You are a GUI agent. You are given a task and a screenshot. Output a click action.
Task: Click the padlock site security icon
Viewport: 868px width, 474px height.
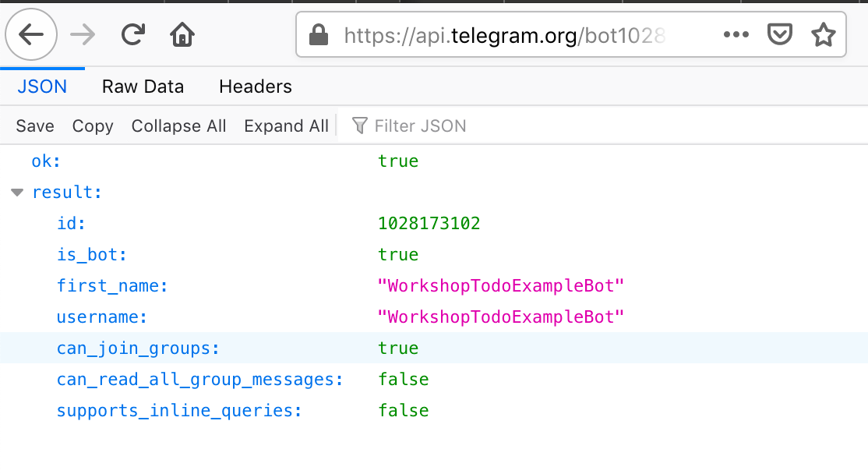click(x=317, y=35)
